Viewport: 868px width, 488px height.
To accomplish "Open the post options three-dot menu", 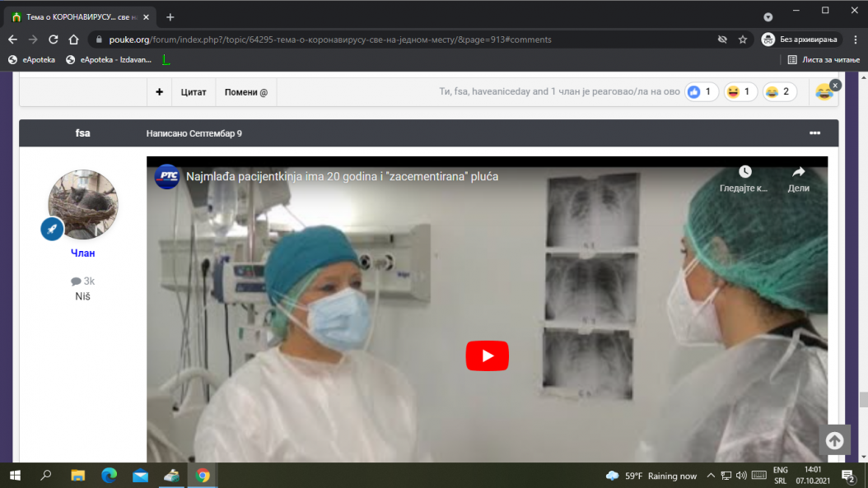I will (x=814, y=133).
